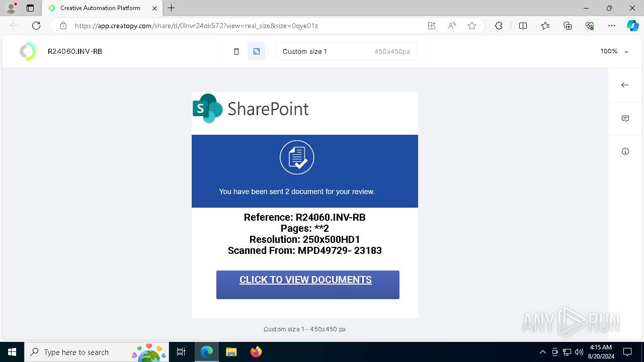This screenshot has width=644, height=362.
Task: Collapse side panel with left arrow icon
Action: (x=625, y=85)
